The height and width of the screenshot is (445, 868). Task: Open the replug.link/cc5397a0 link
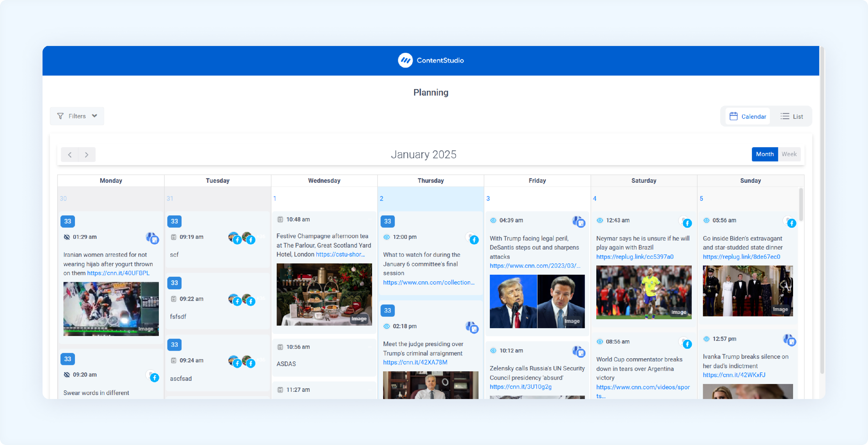(635, 257)
